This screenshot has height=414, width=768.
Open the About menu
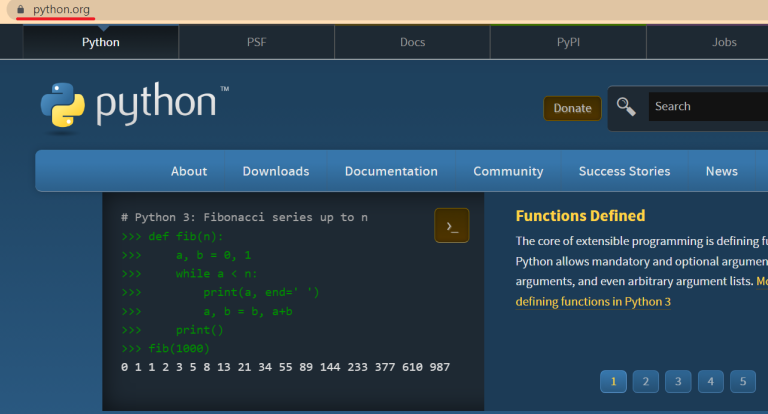click(x=189, y=171)
